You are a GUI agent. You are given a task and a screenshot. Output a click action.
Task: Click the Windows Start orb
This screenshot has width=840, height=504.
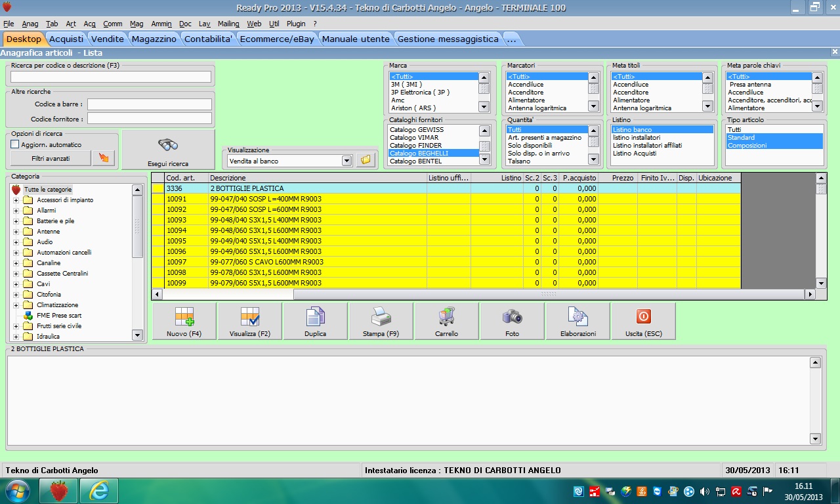(17, 491)
